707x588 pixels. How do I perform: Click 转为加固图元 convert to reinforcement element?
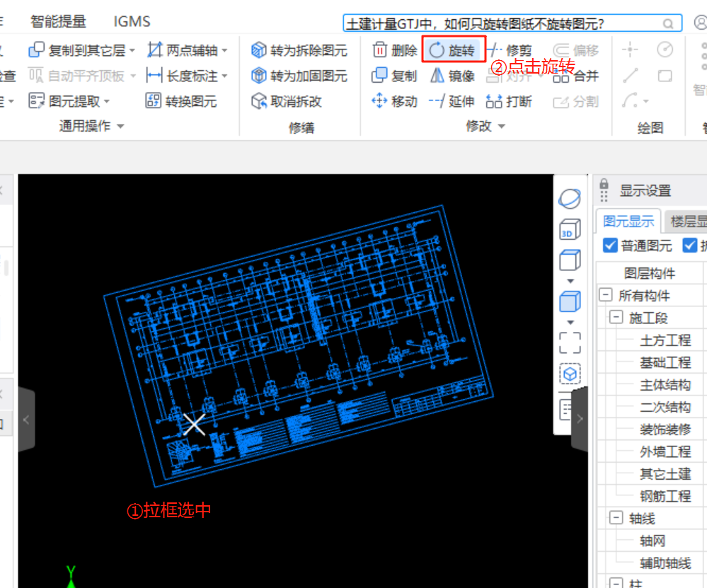coord(299,76)
